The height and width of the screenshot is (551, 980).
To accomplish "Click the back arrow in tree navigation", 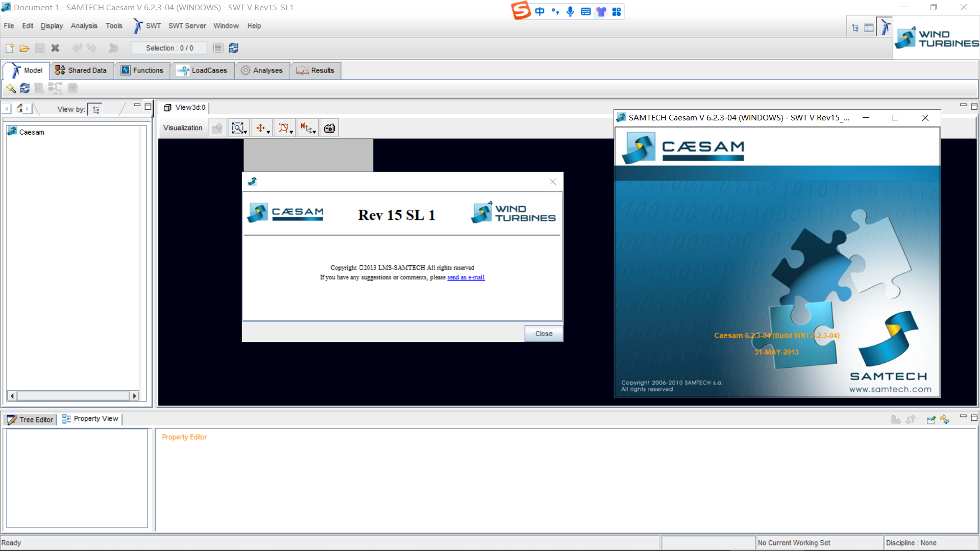I will 7,109.
